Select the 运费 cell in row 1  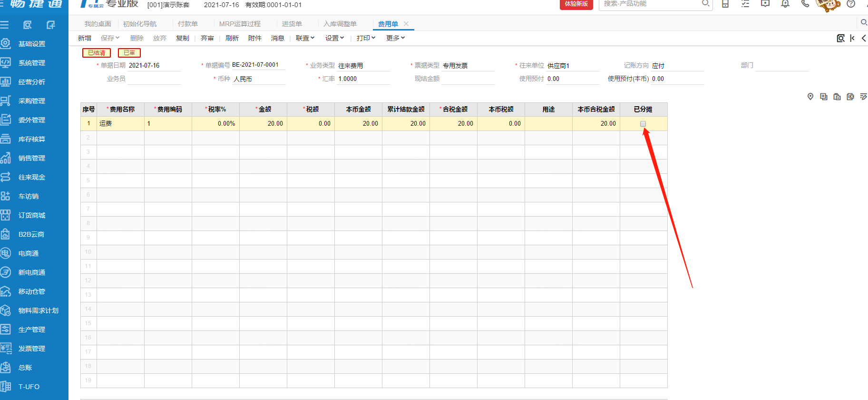[x=121, y=124]
